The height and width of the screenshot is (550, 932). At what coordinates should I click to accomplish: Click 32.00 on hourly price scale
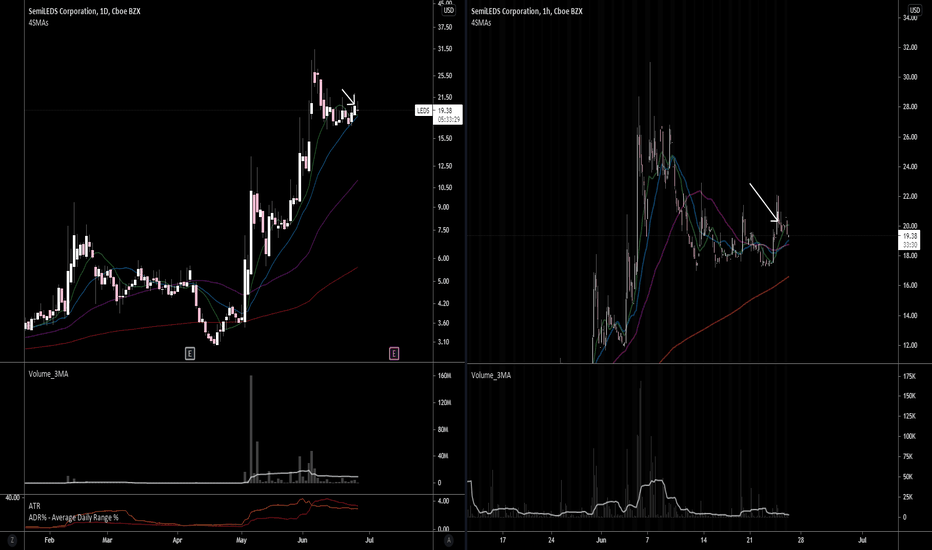point(910,48)
